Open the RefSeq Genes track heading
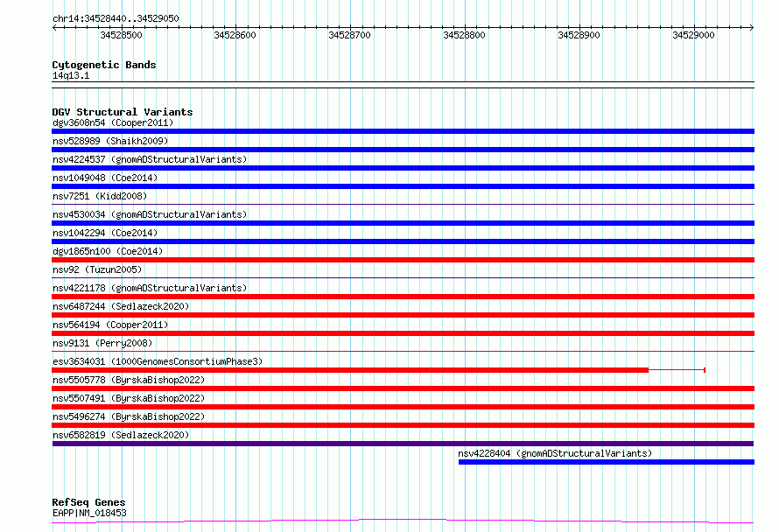This screenshot has height=532, width=779. coord(89,502)
